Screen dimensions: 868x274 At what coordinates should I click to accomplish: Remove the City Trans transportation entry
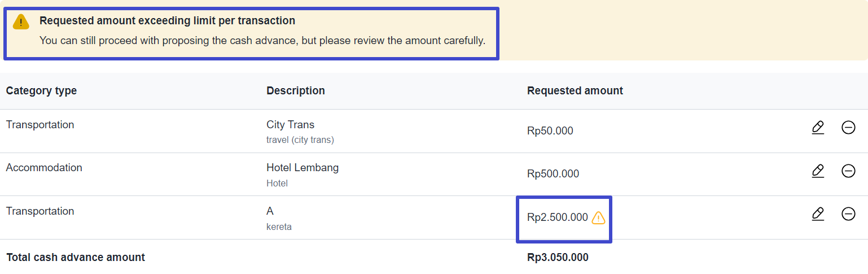pos(848,128)
